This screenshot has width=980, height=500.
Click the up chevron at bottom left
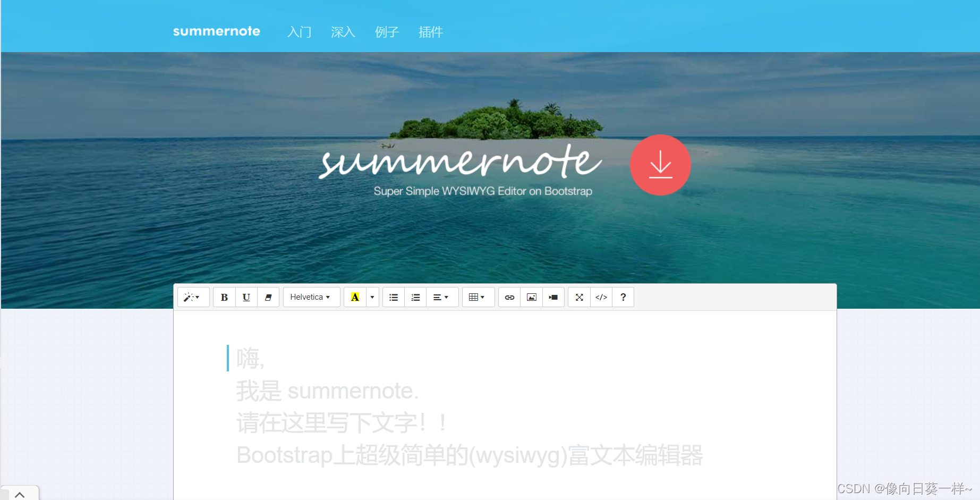click(x=20, y=494)
